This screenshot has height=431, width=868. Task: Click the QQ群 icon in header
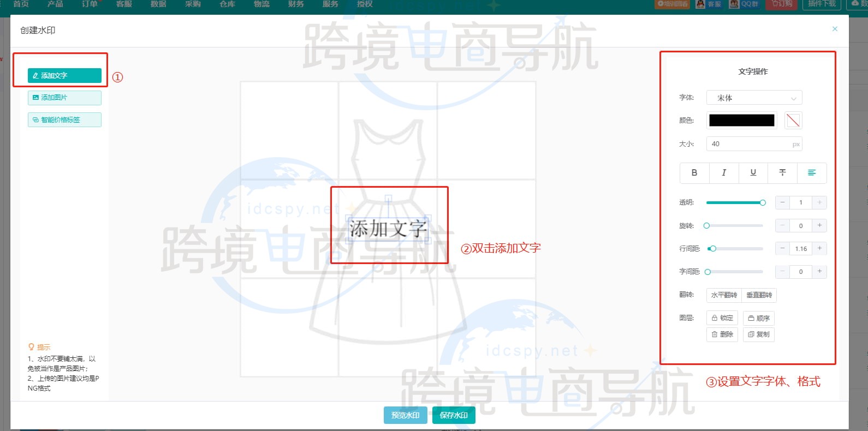[744, 4]
